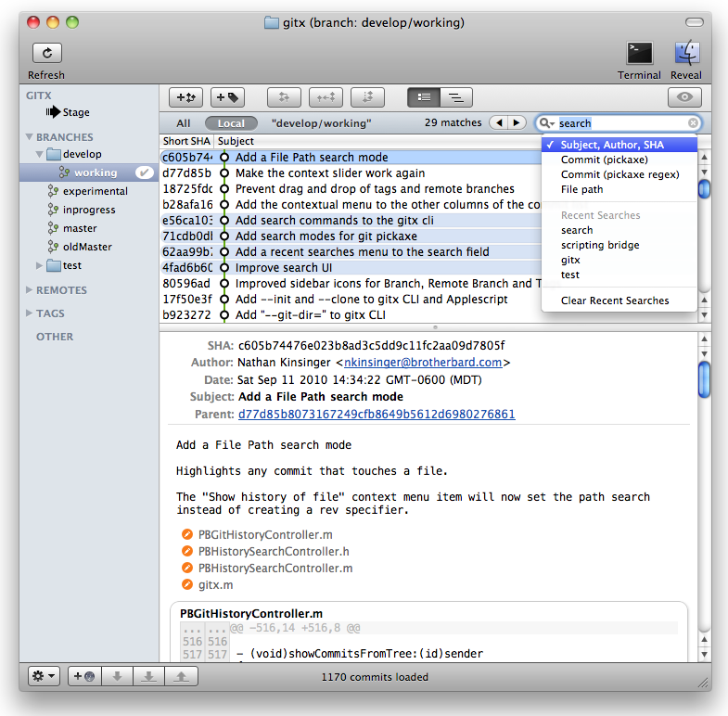Click Clear Recent Searches

coord(619,300)
